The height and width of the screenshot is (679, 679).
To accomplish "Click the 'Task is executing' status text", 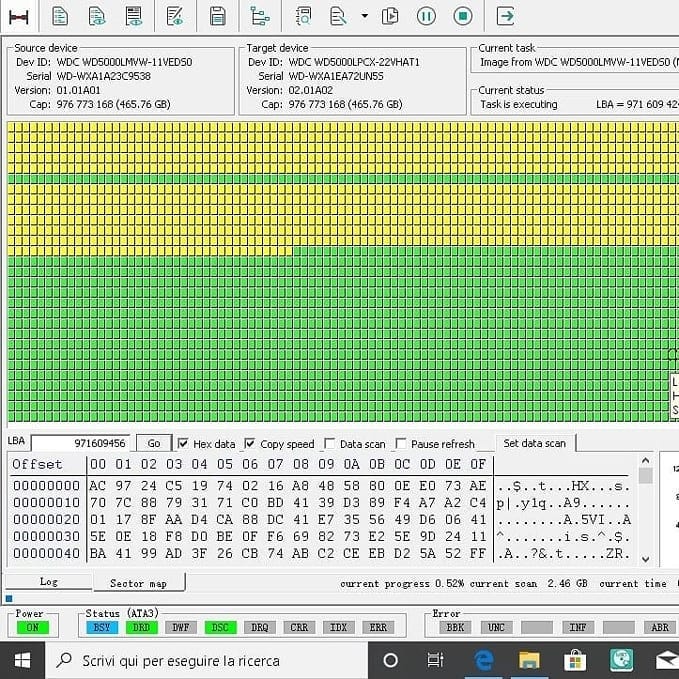I will 519,104.
